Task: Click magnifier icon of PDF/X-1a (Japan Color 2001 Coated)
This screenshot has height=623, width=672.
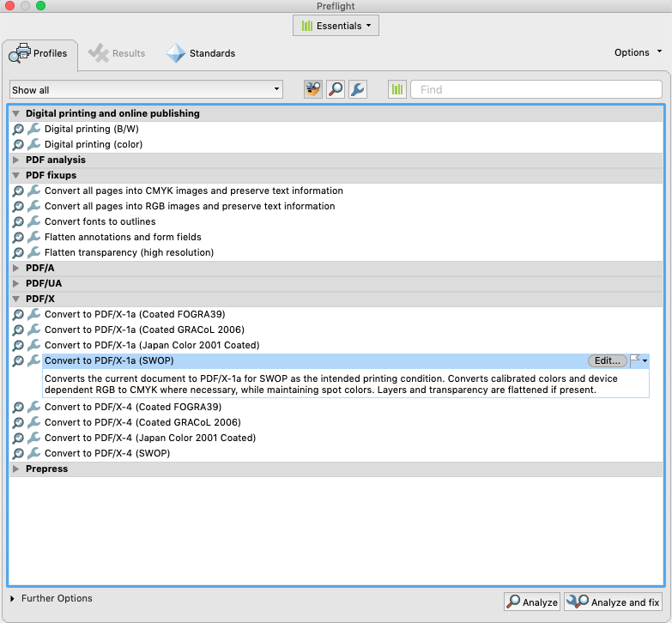Action: pyautogui.click(x=18, y=345)
